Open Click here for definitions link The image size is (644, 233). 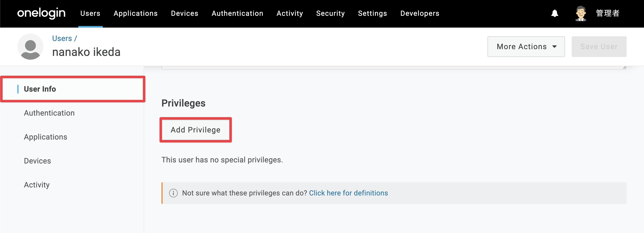tap(348, 193)
